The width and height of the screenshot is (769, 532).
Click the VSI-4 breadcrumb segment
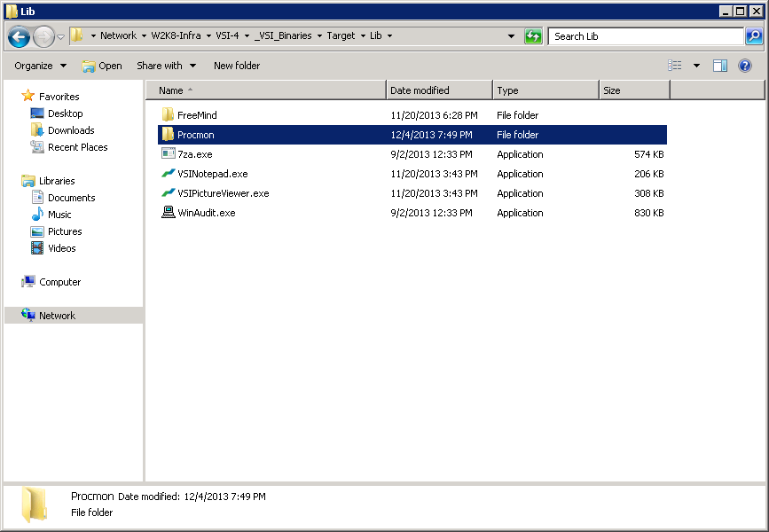click(228, 35)
